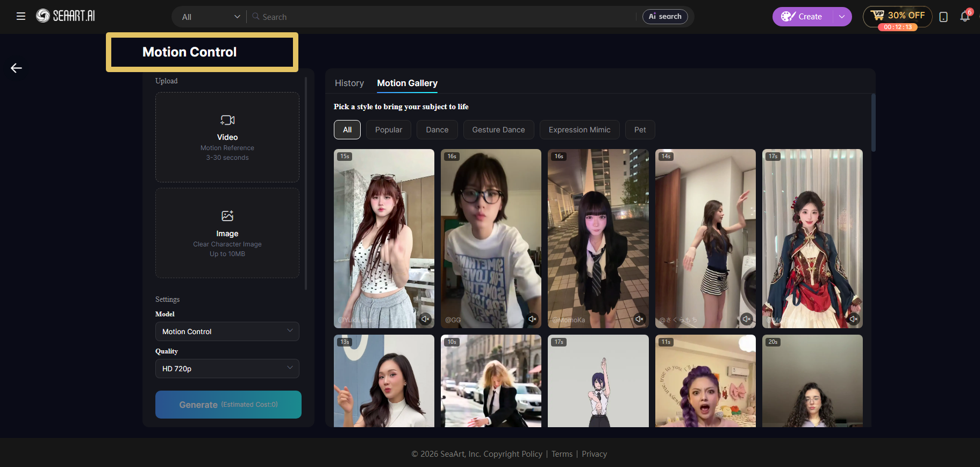Click the Generate button
This screenshot has width=980, height=467.
coord(228,405)
